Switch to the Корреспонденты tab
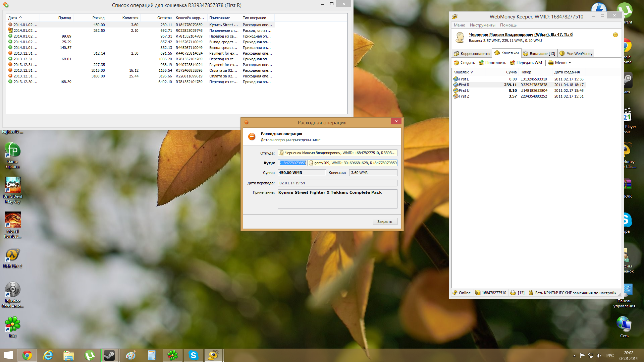The height and width of the screenshot is (362, 644). tap(472, 54)
